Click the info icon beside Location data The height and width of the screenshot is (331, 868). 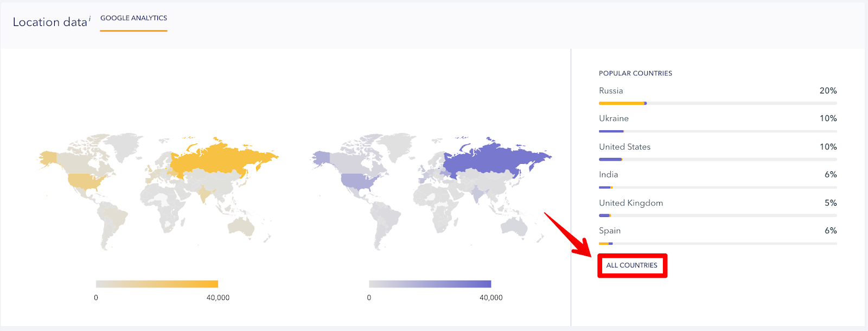tap(90, 18)
